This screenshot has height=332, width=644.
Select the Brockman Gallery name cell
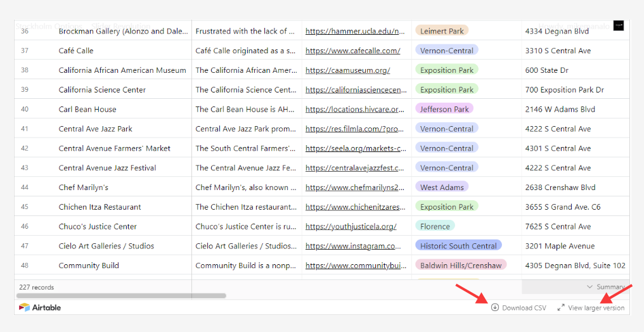pos(124,31)
